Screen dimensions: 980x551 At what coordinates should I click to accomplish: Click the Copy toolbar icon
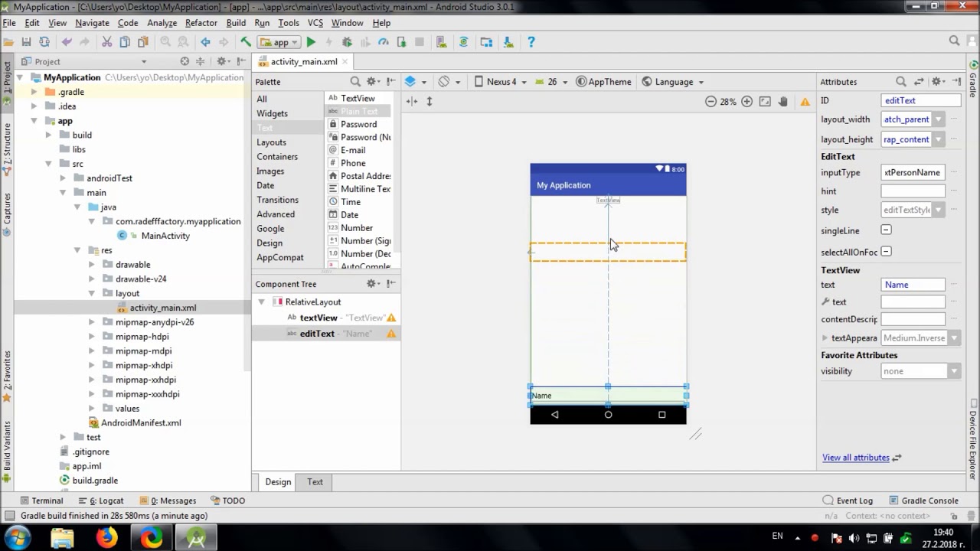(x=125, y=42)
